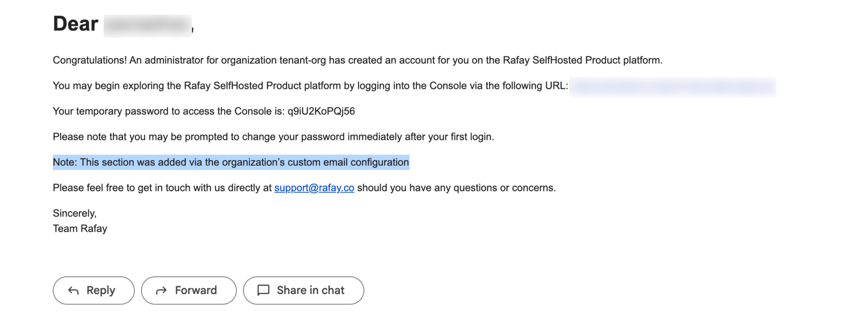Screen dimensions: 868x322
Task: Click the chat bubble icon
Action: coord(263,290)
